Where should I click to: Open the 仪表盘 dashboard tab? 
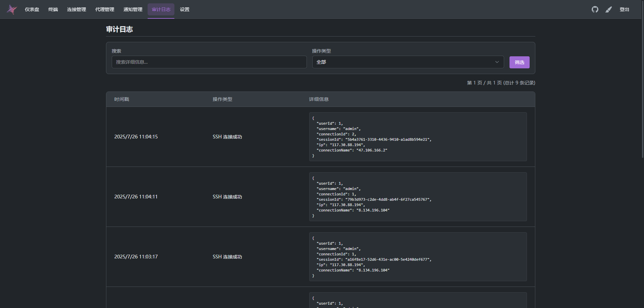[x=32, y=9]
